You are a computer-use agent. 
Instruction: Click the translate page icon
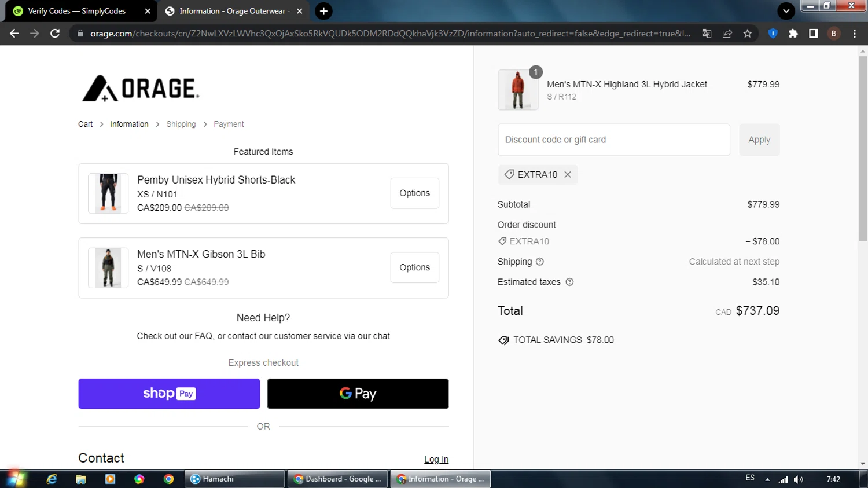click(707, 34)
